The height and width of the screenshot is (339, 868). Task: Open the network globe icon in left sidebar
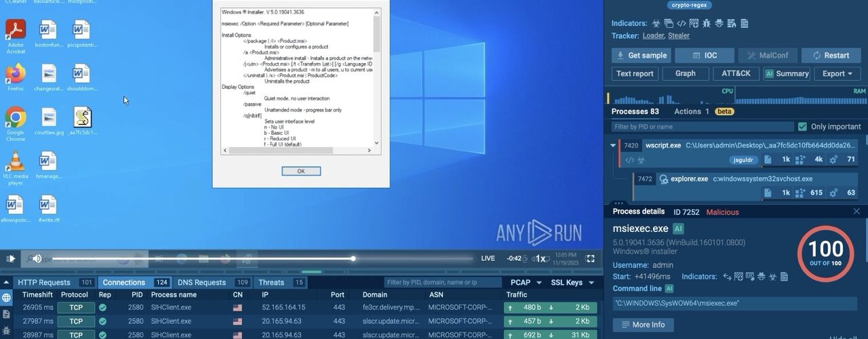pyautogui.click(x=7, y=298)
